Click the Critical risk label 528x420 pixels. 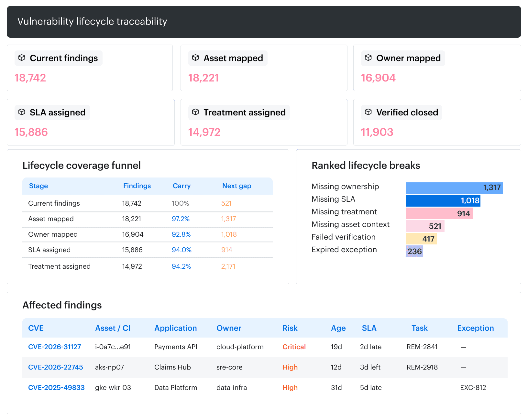click(x=294, y=347)
